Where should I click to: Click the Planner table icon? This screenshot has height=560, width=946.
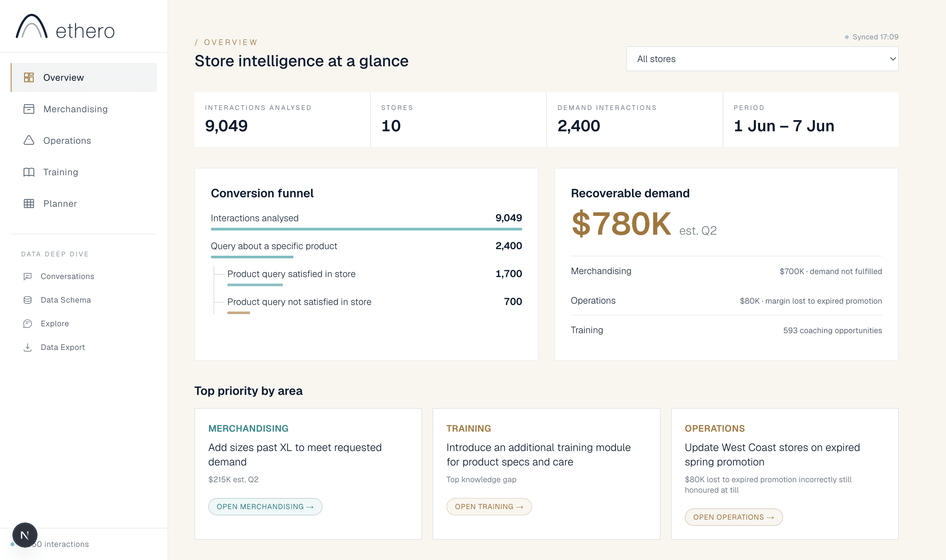[x=29, y=204]
